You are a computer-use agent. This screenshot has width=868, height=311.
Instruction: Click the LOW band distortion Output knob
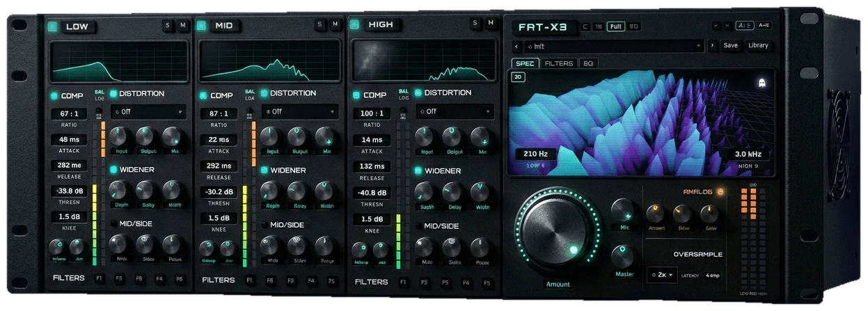(145, 135)
